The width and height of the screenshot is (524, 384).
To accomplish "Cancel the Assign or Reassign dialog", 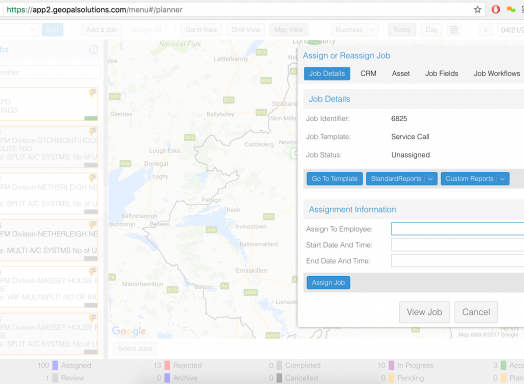I will tap(476, 312).
